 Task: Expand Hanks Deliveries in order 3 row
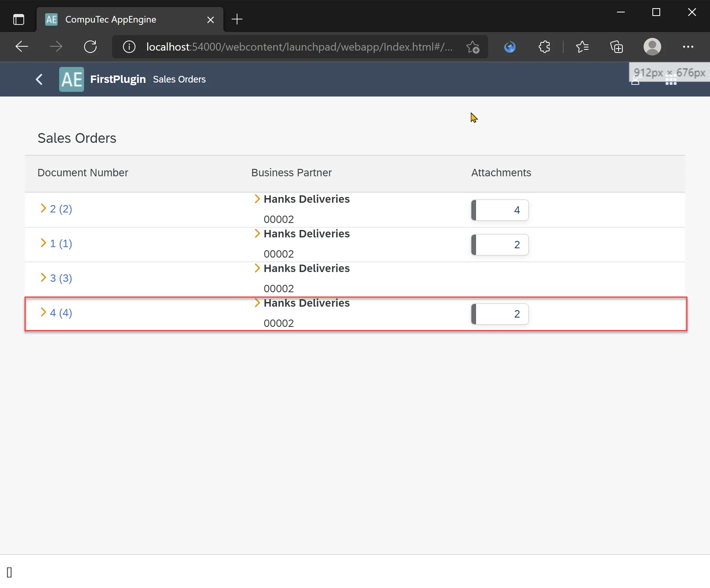pos(257,268)
